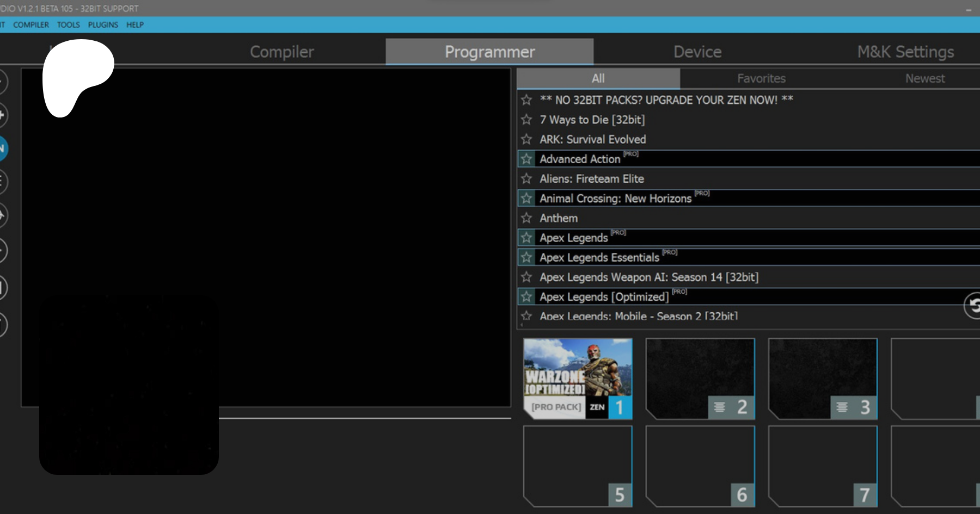Switch to the M&K Settings tab
The width and height of the screenshot is (980, 514).
tap(905, 52)
